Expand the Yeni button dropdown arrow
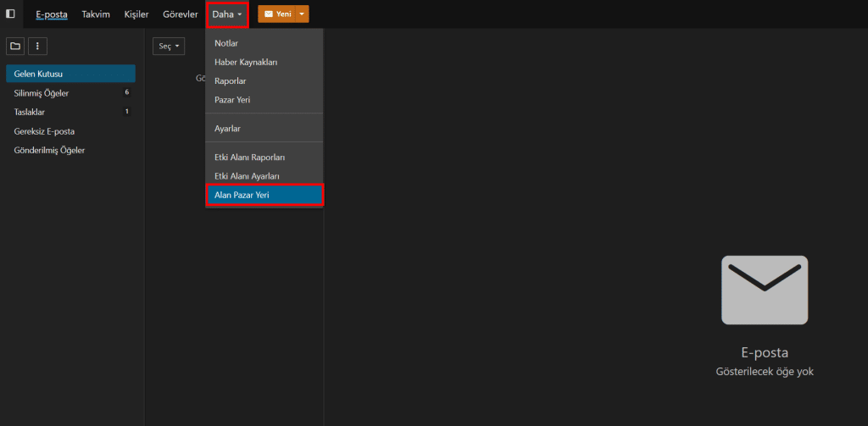Viewport: 868px width, 426px height. [x=303, y=14]
